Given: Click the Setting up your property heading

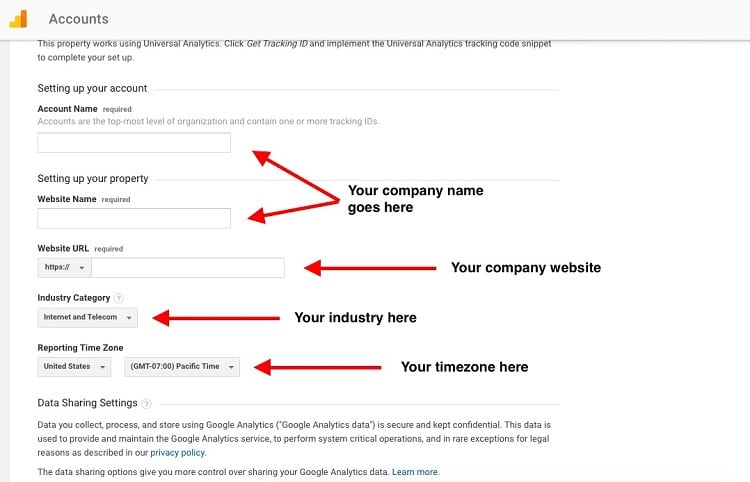Looking at the screenshot, I should 93,178.
